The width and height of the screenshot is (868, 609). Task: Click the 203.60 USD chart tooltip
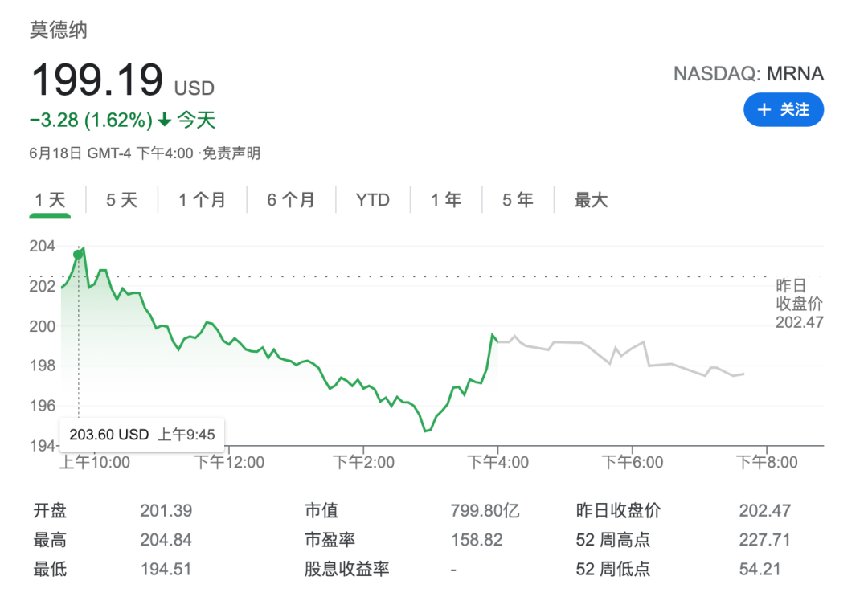[x=141, y=434]
